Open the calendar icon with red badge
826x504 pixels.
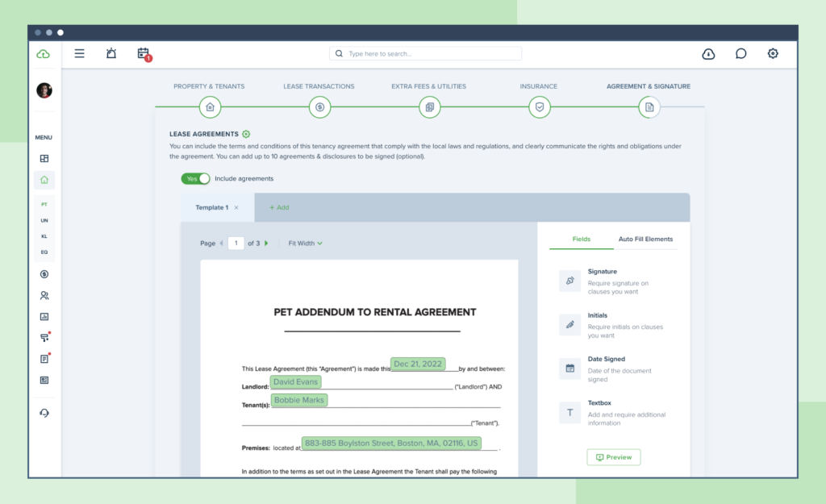tap(144, 54)
